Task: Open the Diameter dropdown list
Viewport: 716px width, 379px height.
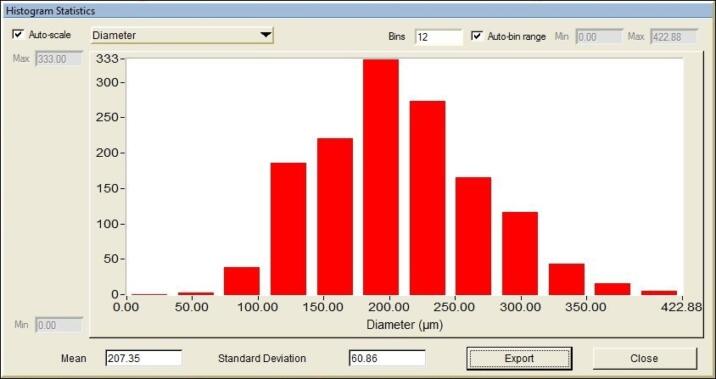Action: [182, 35]
